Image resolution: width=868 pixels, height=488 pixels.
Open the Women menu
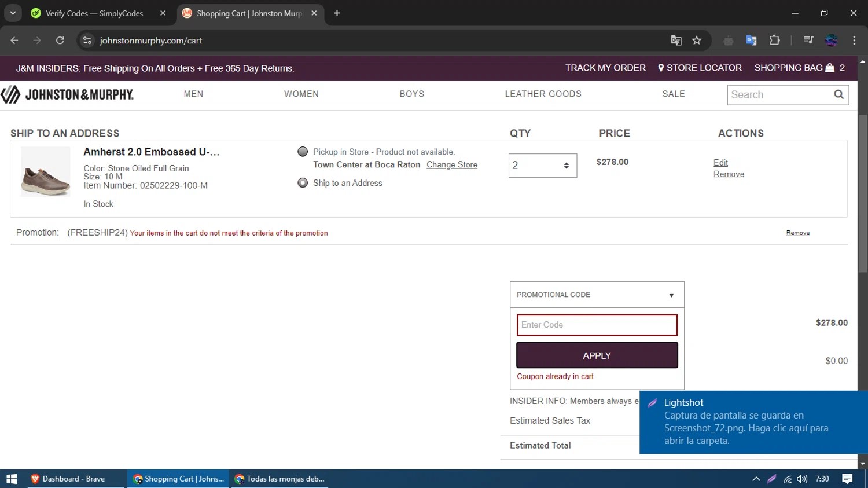coord(301,94)
